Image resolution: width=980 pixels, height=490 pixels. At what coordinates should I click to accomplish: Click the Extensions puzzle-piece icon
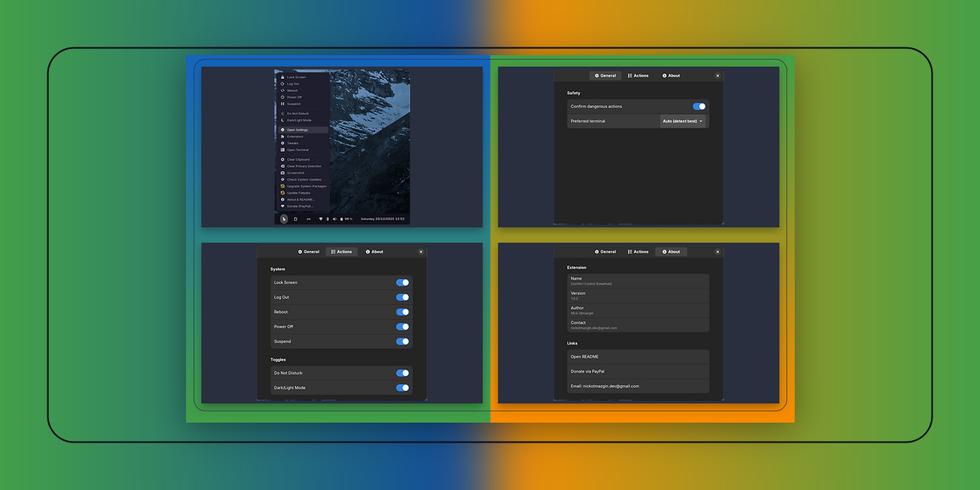coord(283,136)
